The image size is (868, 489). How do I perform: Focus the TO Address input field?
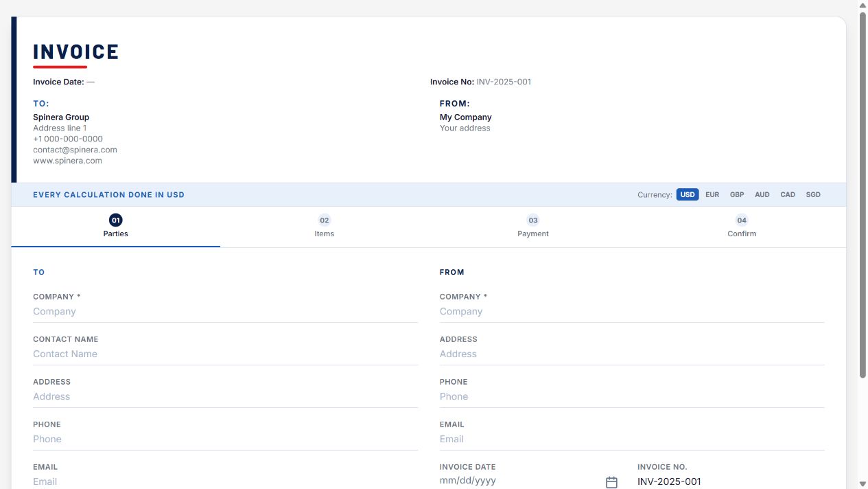(225, 397)
